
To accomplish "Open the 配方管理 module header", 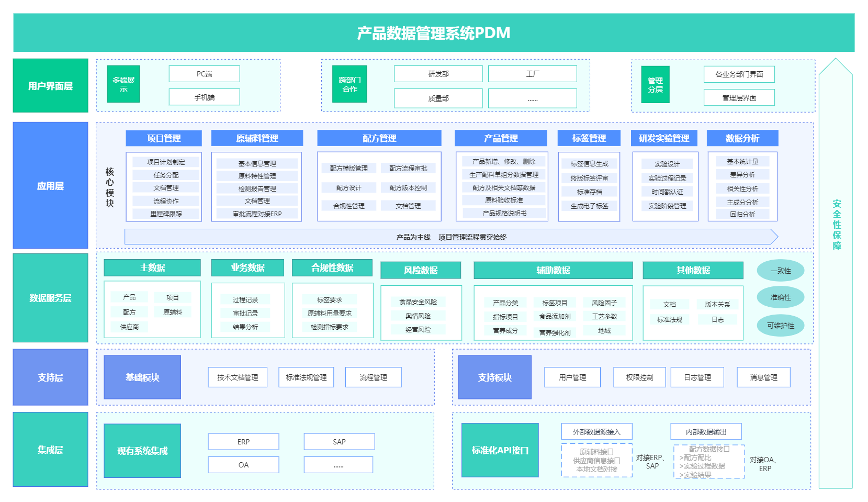I will tap(379, 138).
